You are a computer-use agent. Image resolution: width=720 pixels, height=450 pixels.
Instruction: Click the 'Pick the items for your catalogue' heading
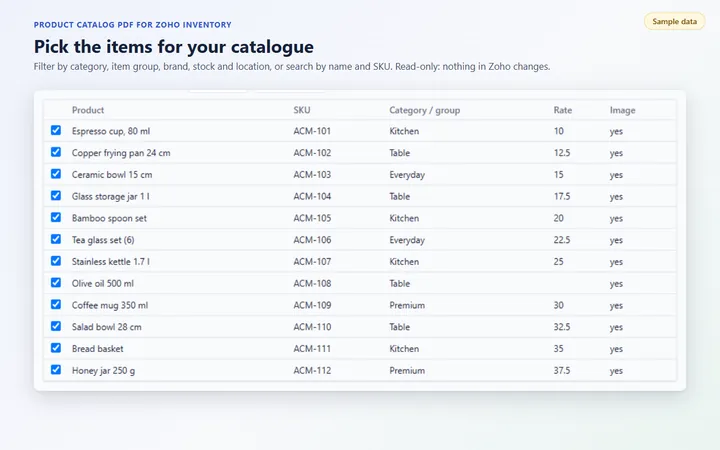[174, 47]
